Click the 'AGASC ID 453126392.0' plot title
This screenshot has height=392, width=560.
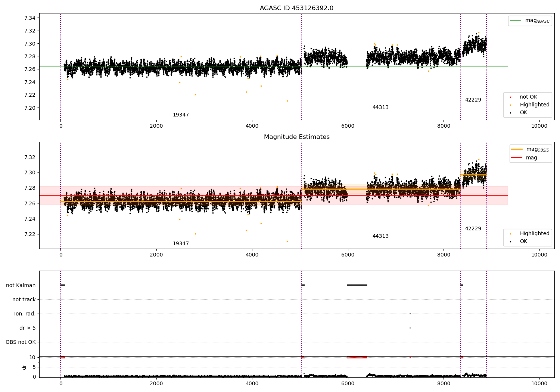296,8
